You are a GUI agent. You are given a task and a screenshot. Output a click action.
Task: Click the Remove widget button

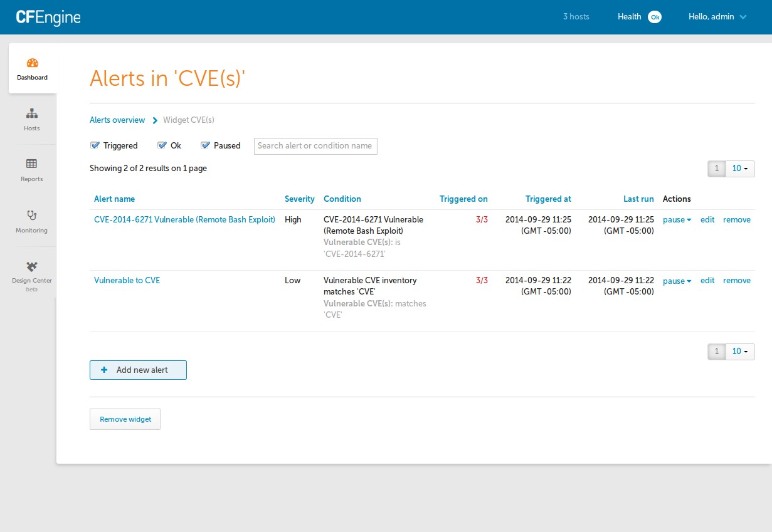[x=125, y=419]
